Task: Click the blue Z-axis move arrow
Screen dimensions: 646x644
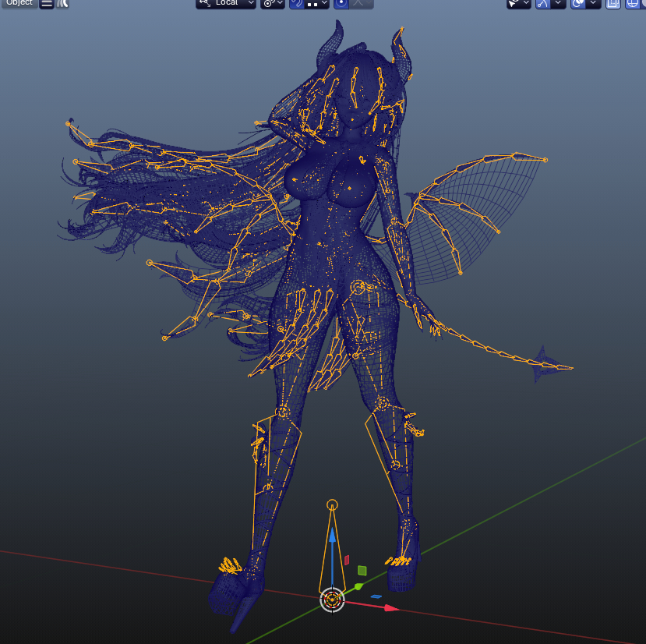Action: coord(333,536)
